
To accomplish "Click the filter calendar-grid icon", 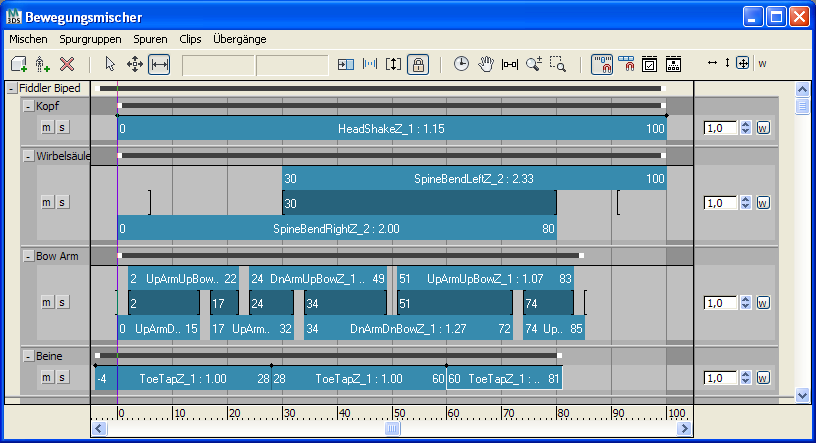I will point(673,65).
